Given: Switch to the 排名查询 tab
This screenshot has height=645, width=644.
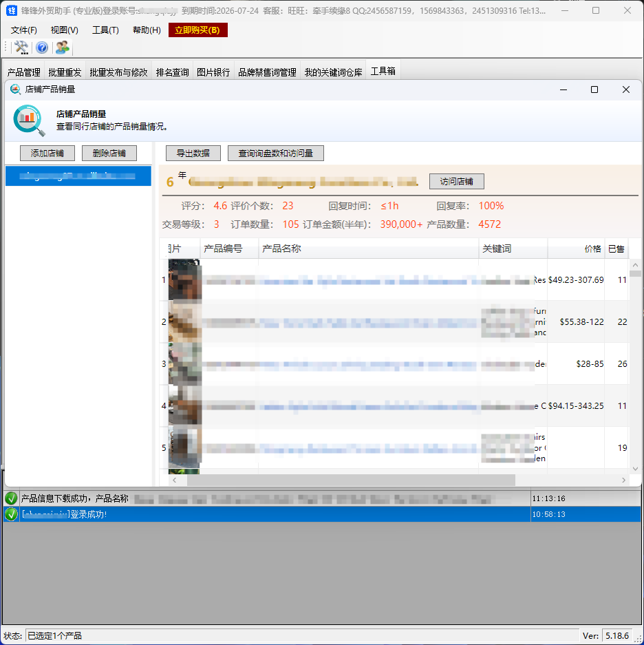Looking at the screenshot, I should tap(172, 72).
